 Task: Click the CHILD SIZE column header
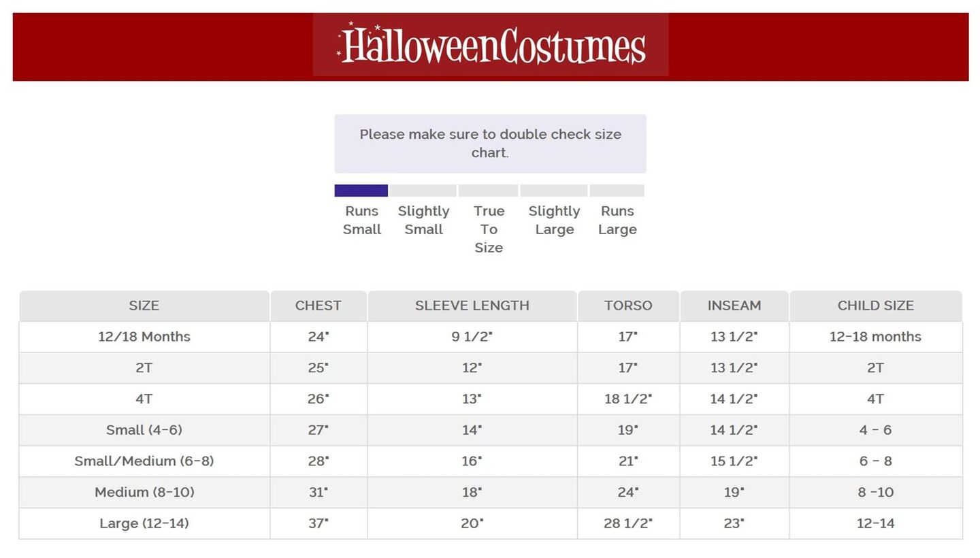click(875, 306)
